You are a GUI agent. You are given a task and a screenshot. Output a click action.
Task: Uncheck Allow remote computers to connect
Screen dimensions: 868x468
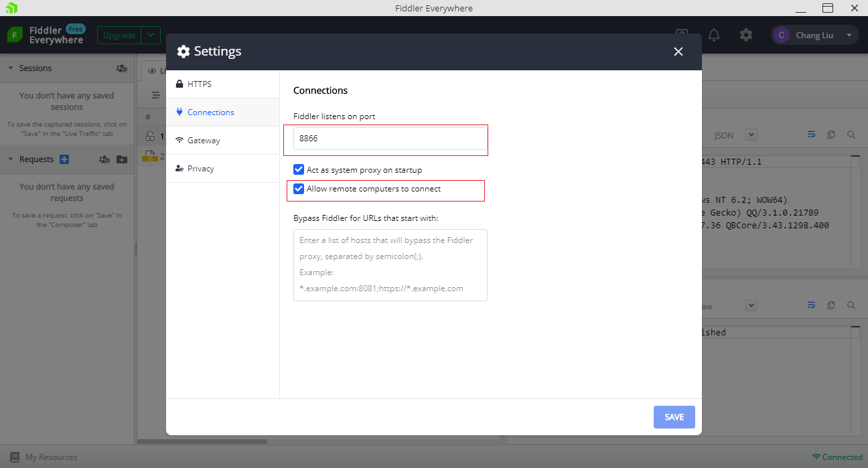[x=299, y=189]
